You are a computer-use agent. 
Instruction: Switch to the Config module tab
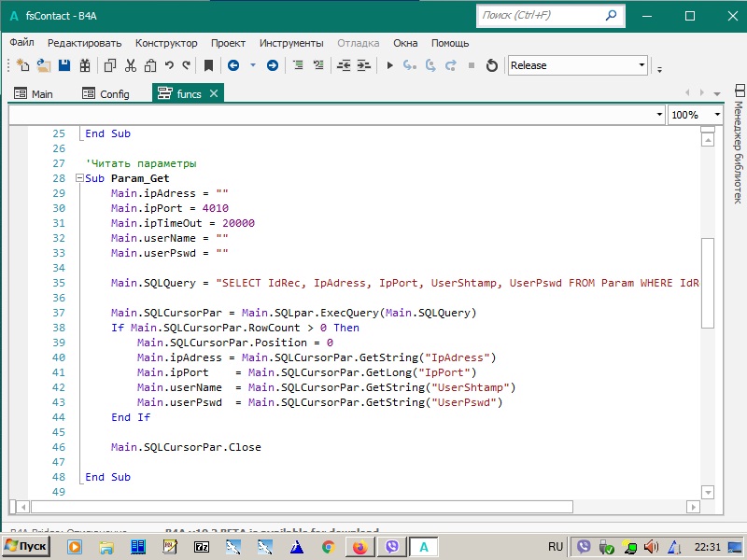tap(106, 94)
